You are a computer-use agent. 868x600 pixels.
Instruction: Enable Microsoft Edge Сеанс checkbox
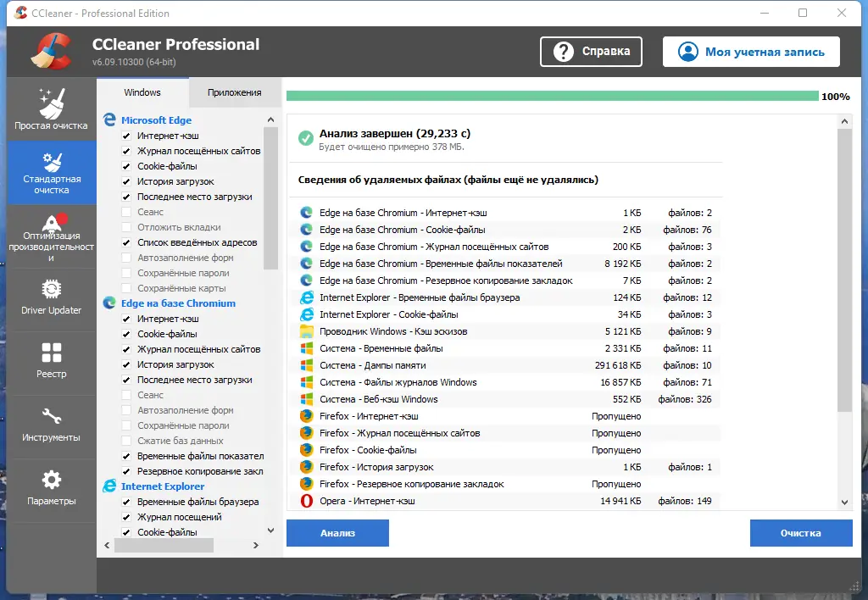[x=126, y=212]
